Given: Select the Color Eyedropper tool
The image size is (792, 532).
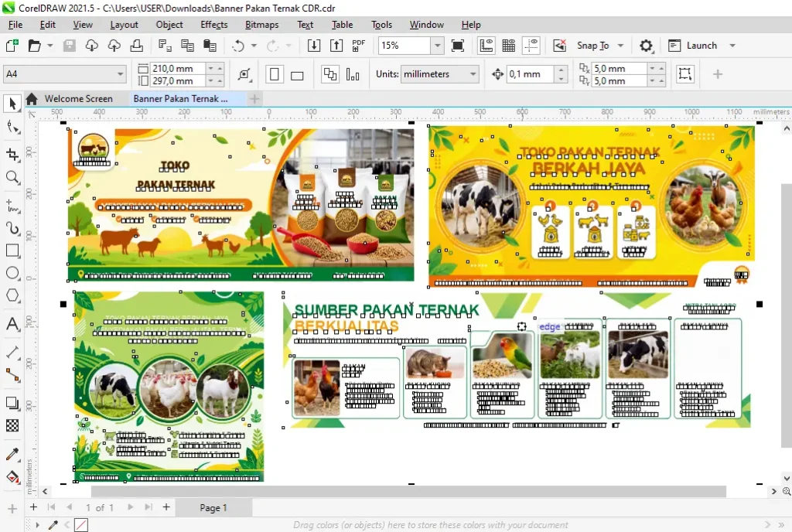Looking at the screenshot, I should point(12,454).
